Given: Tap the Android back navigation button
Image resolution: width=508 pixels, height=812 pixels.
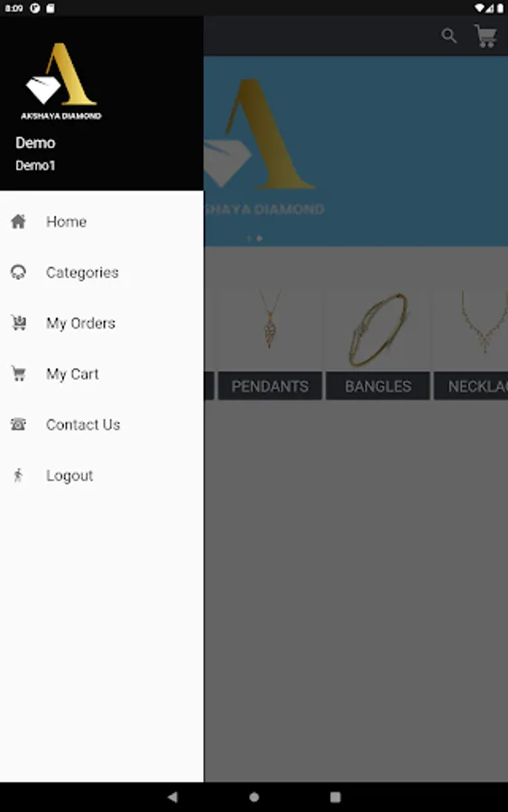Looking at the screenshot, I should coord(172,797).
